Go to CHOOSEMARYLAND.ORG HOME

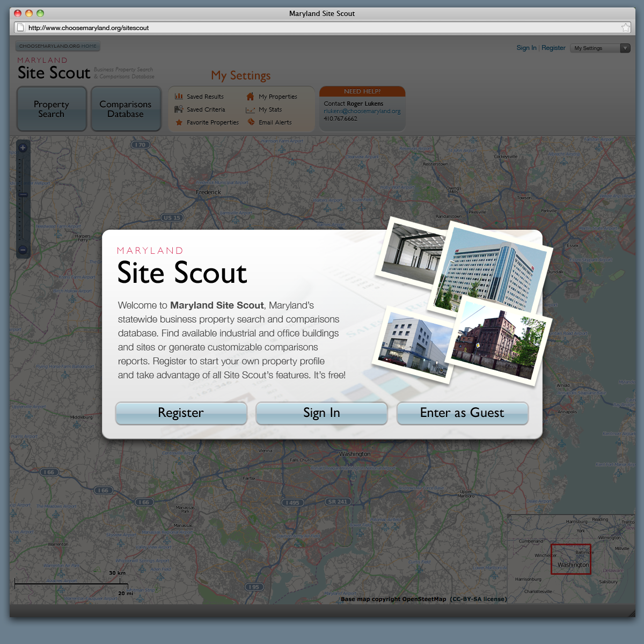click(58, 46)
